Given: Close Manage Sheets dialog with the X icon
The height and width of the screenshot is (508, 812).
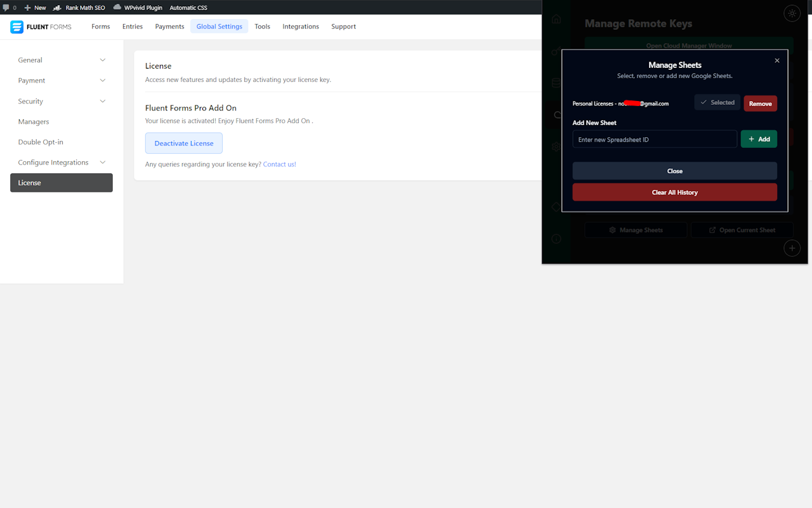Looking at the screenshot, I should point(777,61).
